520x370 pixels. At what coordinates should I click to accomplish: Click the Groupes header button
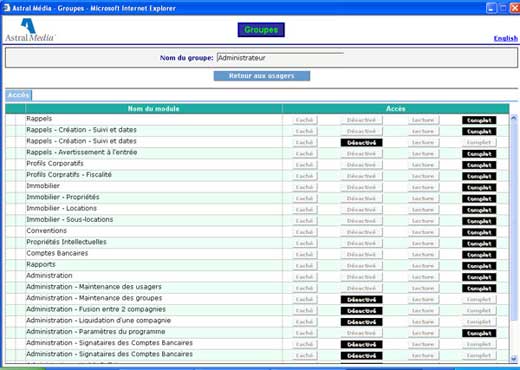coord(261,30)
